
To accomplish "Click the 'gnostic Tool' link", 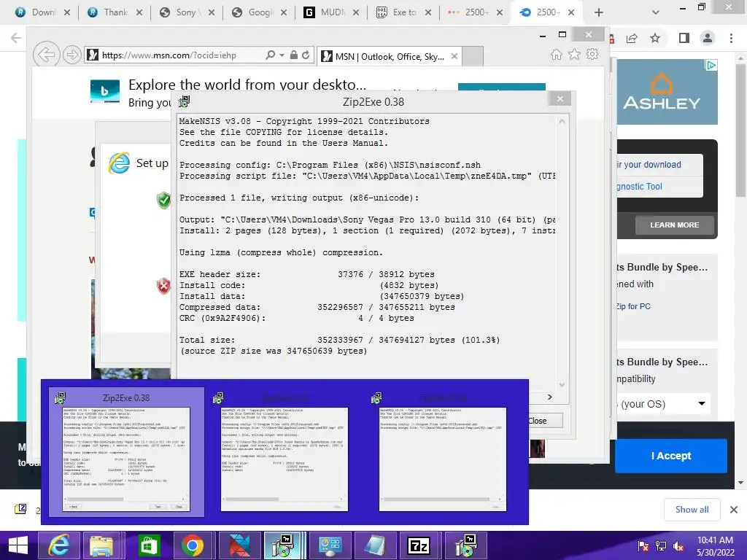I will (639, 186).
